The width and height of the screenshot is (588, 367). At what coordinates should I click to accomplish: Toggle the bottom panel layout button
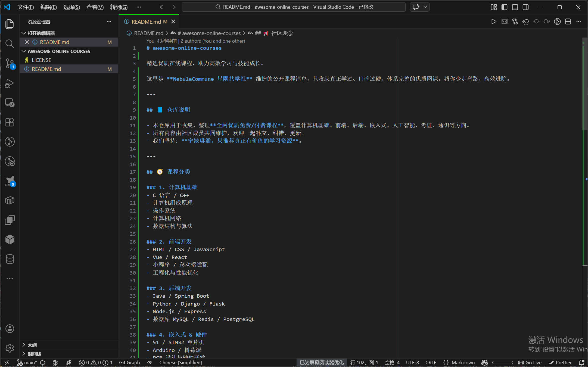point(515,7)
